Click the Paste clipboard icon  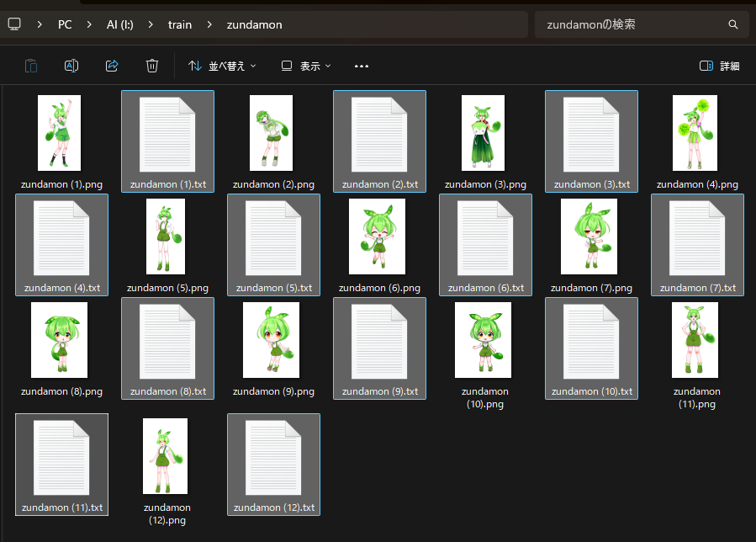click(31, 66)
